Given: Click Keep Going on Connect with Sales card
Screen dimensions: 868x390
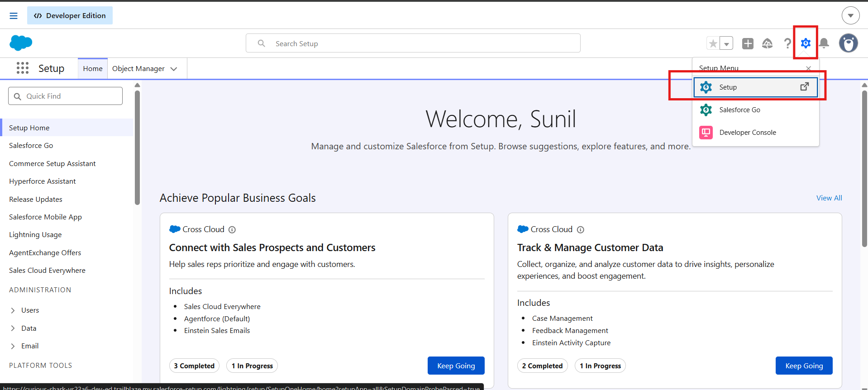Looking at the screenshot, I should pyautogui.click(x=456, y=366).
